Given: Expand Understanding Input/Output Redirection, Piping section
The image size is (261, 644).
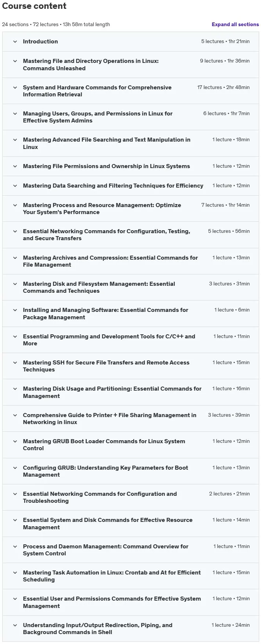Looking at the screenshot, I should click(131, 629).
